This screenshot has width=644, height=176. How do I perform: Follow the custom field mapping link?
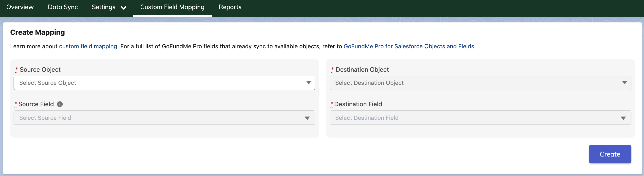click(x=88, y=46)
